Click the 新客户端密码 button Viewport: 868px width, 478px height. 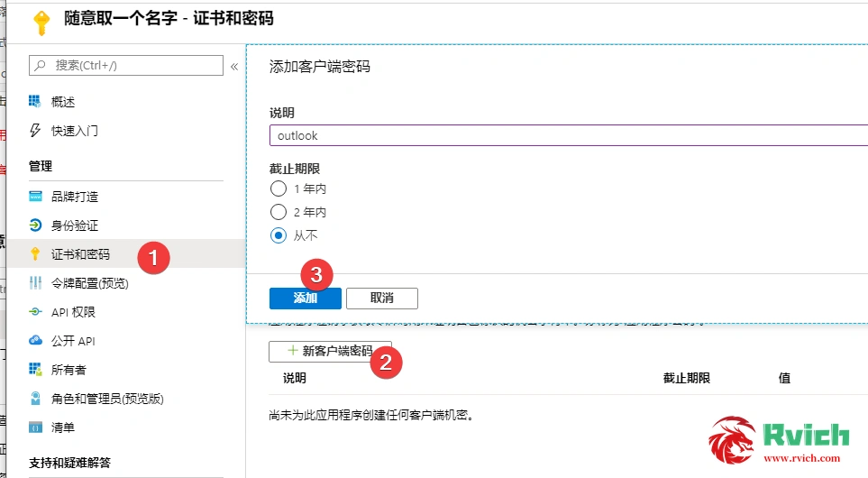[330, 351]
